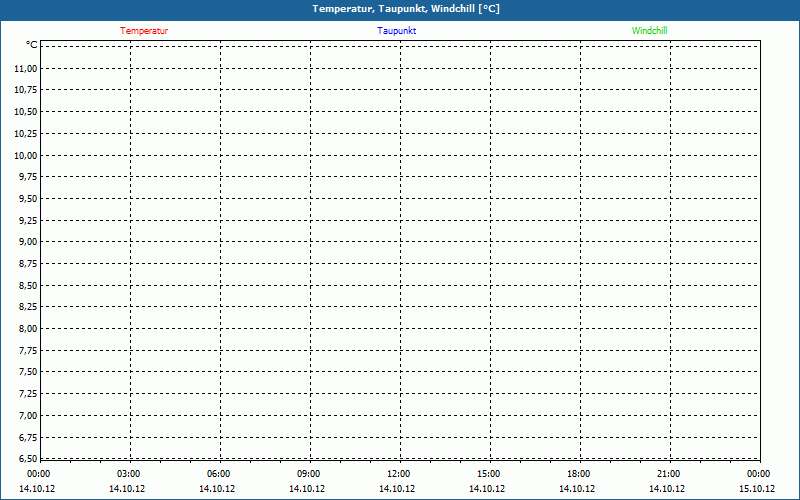
Task: Click the 21:00 time label
Action: tap(668, 474)
